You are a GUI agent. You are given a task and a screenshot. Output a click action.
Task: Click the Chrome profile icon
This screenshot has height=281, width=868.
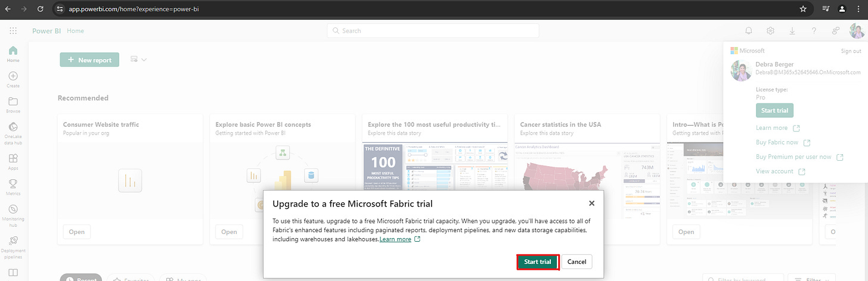point(842,9)
